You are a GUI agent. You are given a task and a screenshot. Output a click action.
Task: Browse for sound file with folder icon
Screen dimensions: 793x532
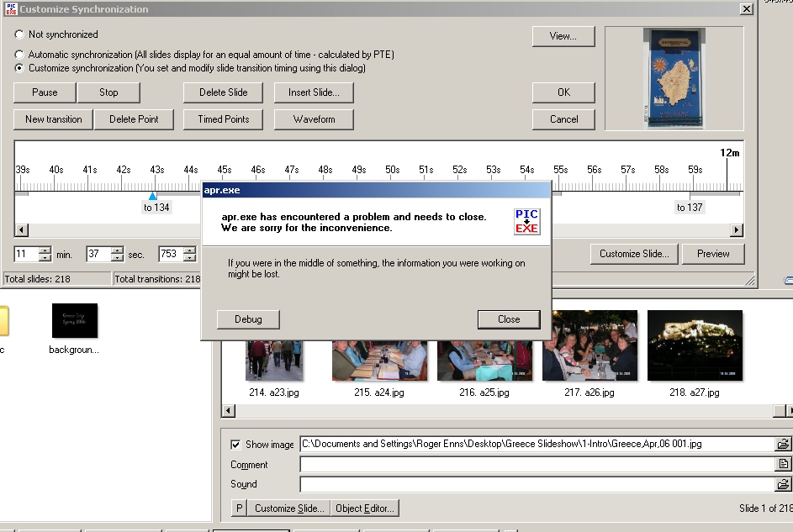[783, 484]
